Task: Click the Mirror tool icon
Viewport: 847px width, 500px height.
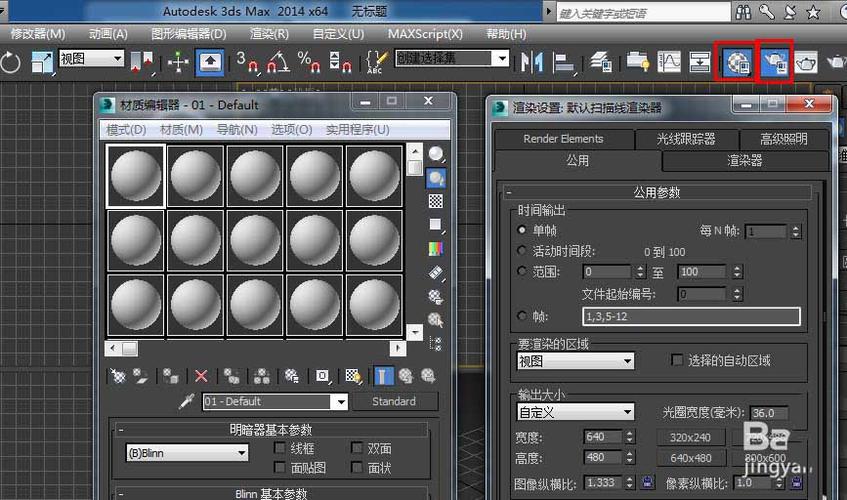Action: click(x=533, y=62)
